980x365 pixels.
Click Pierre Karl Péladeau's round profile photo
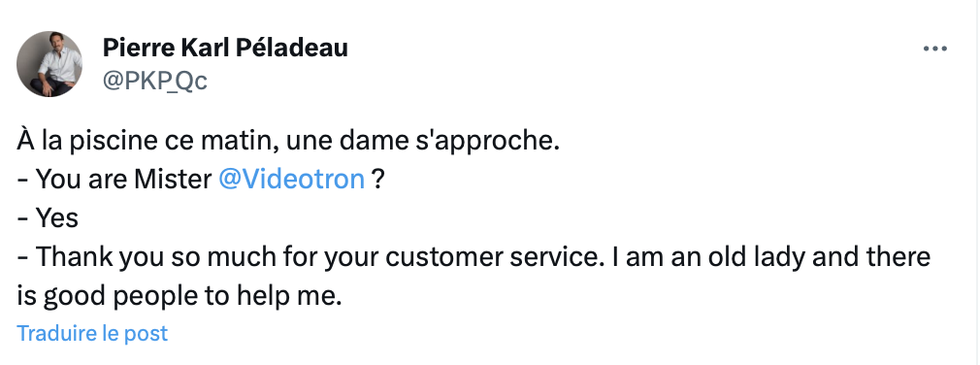point(49,64)
